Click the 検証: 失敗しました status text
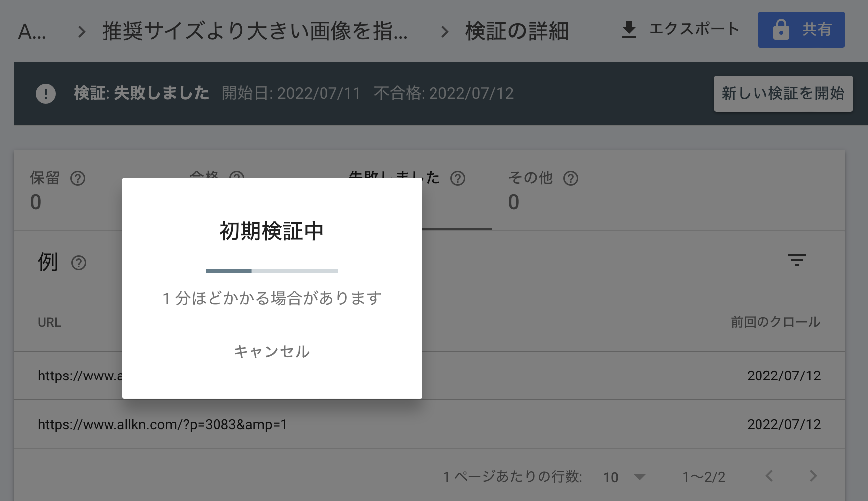868x501 pixels. pyautogui.click(x=141, y=94)
